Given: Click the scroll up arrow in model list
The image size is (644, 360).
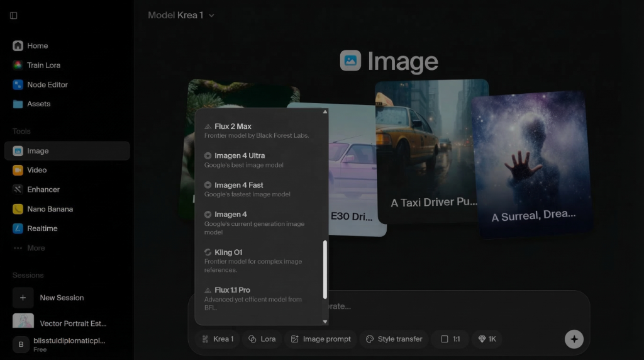Looking at the screenshot, I should click(x=325, y=112).
